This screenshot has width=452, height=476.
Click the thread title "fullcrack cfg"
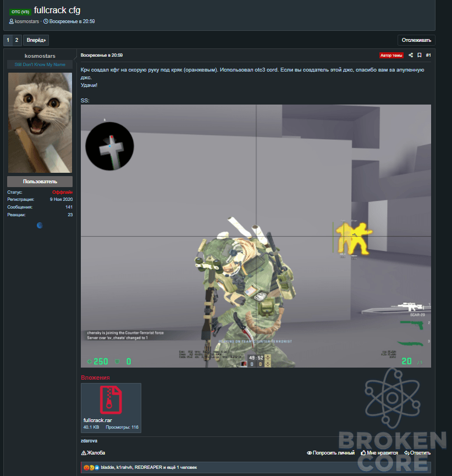tap(57, 10)
